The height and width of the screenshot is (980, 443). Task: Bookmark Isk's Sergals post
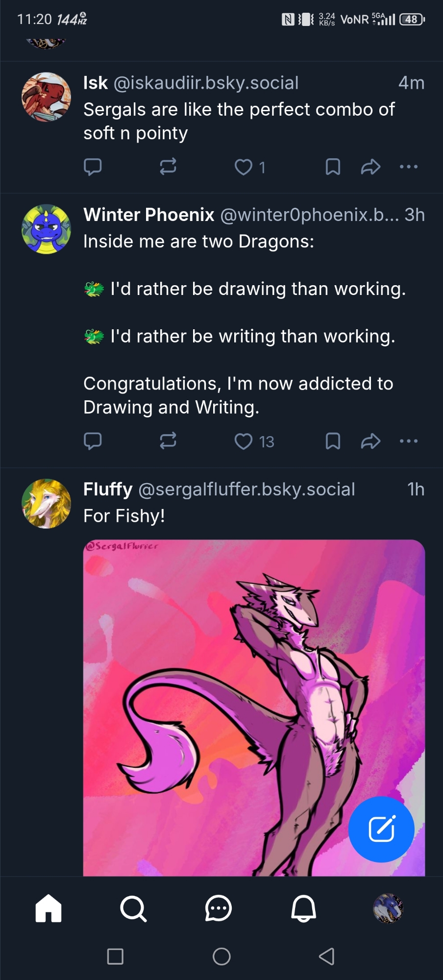point(333,167)
